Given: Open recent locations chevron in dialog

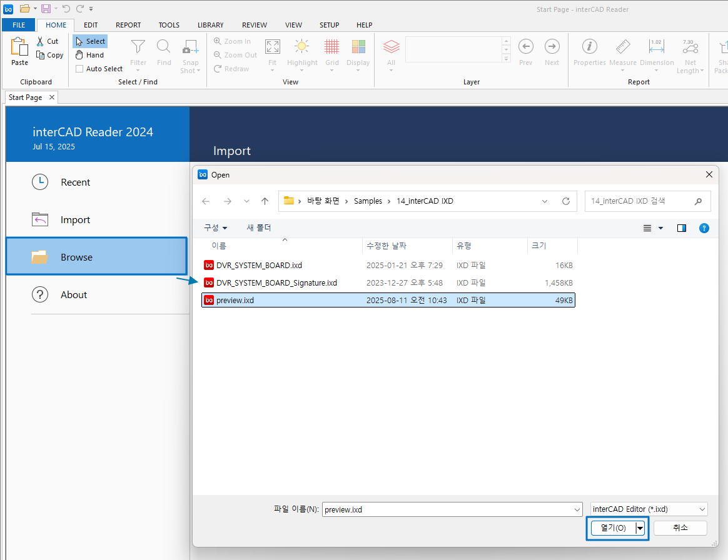Looking at the screenshot, I should coord(246,201).
